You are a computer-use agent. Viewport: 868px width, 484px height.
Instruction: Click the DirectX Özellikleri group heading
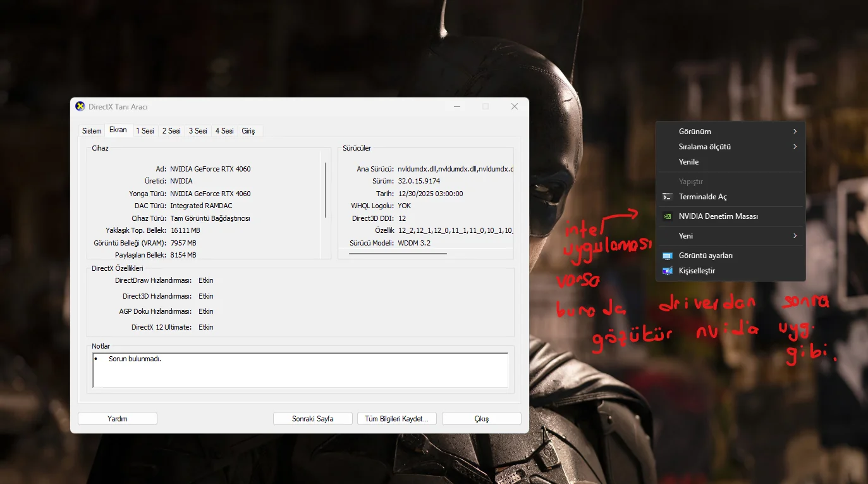(118, 268)
